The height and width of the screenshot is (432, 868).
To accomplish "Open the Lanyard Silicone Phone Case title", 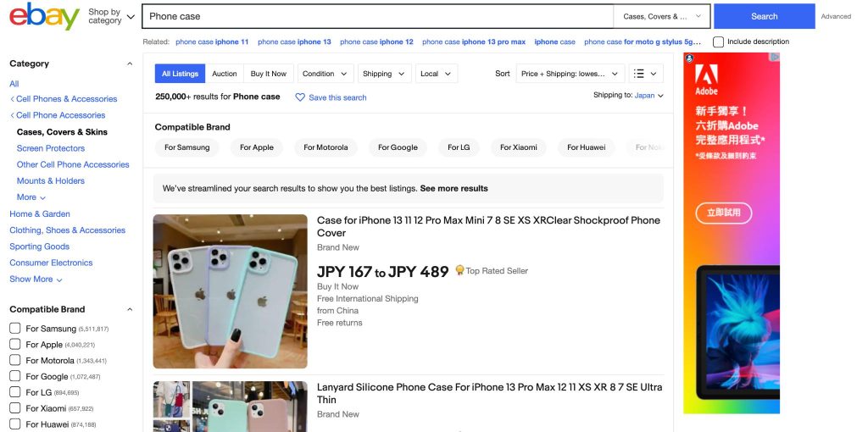I will pyautogui.click(x=489, y=393).
